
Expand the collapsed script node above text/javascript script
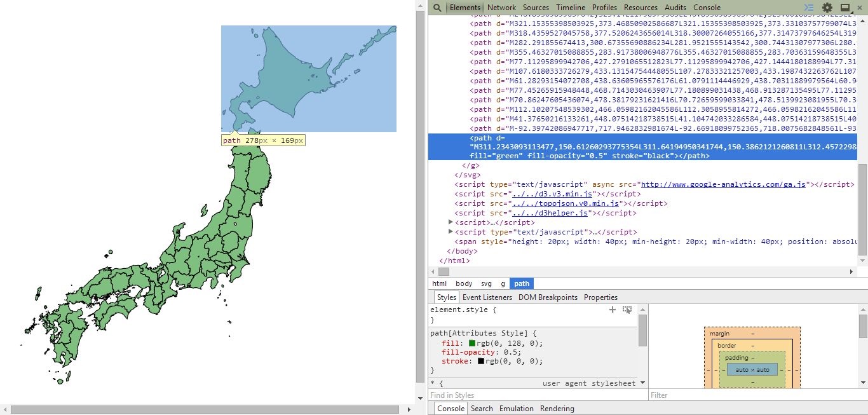click(451, 222)
